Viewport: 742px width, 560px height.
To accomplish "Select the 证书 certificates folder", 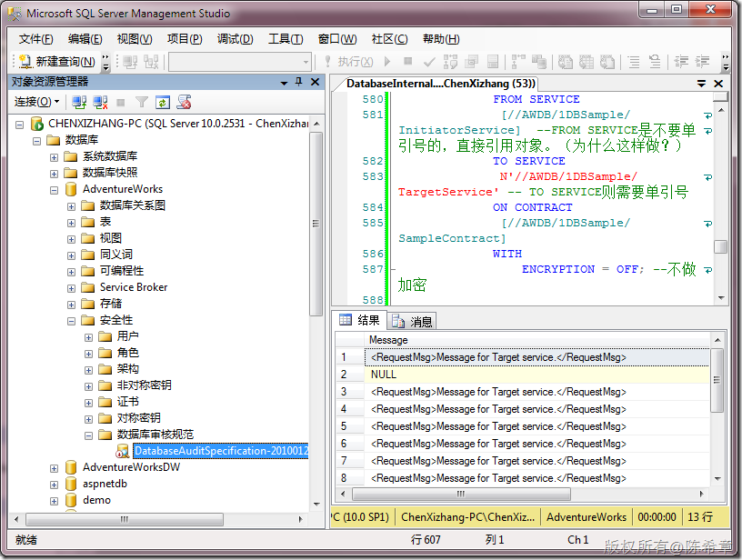I will (128, 402).
